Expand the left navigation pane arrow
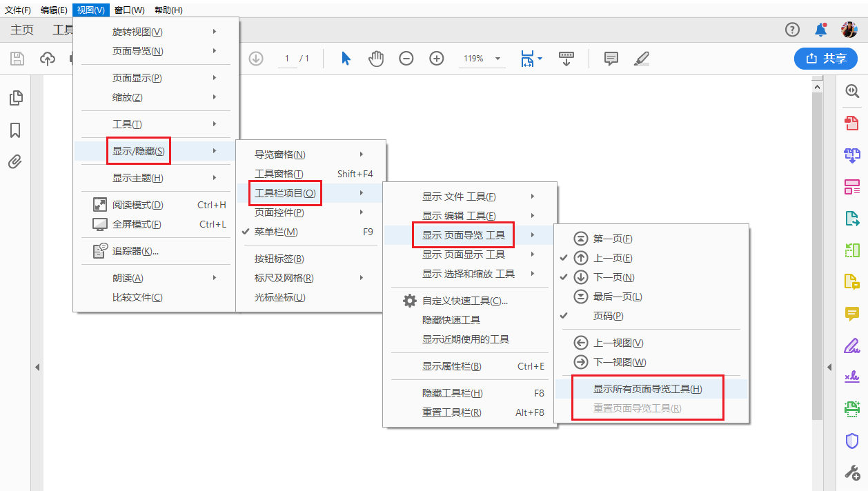Viewport: 868px width, 491px height. pos(37,367)
